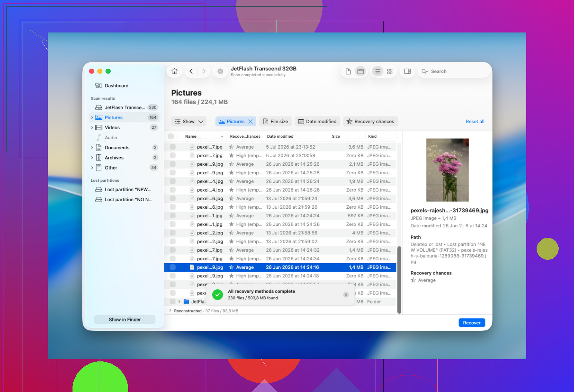This screenshot has height=392, width=574.
Task: Click the green success checkmark in notification
Action: click(x=217, y=295)
